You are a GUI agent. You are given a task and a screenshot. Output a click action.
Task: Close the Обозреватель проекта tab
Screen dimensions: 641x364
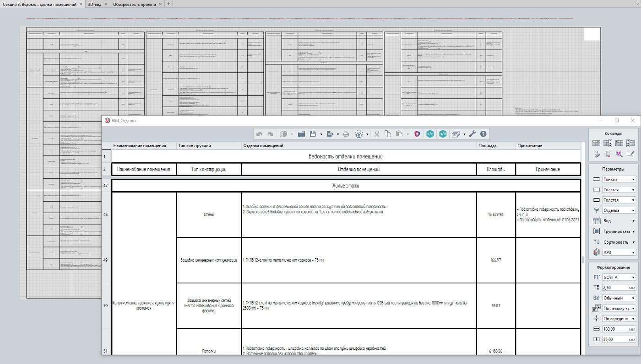point(160,4)
